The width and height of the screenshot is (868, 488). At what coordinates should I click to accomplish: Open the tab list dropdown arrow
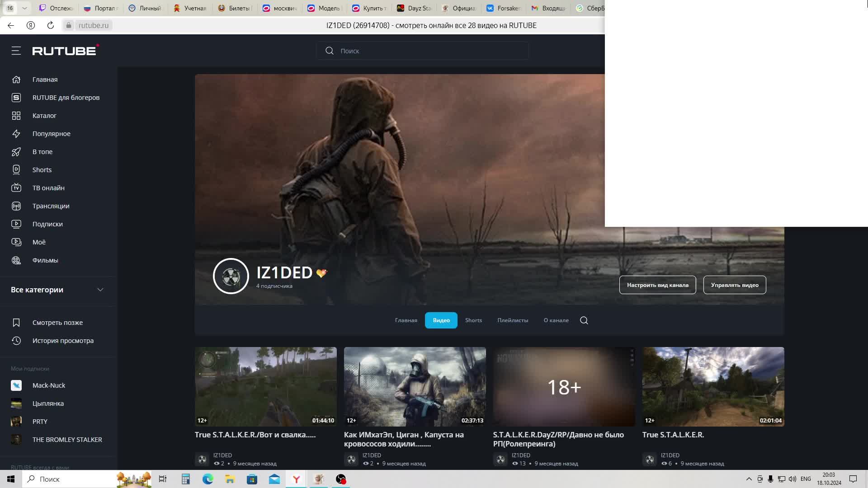click(x=24, y=8)
